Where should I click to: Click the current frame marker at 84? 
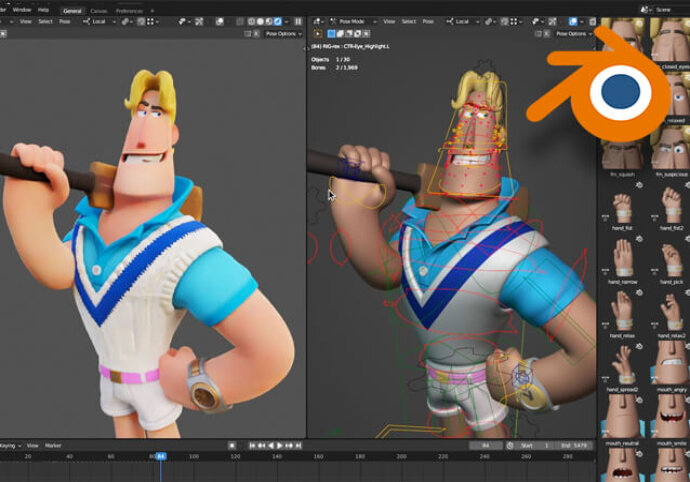point(160,456)
